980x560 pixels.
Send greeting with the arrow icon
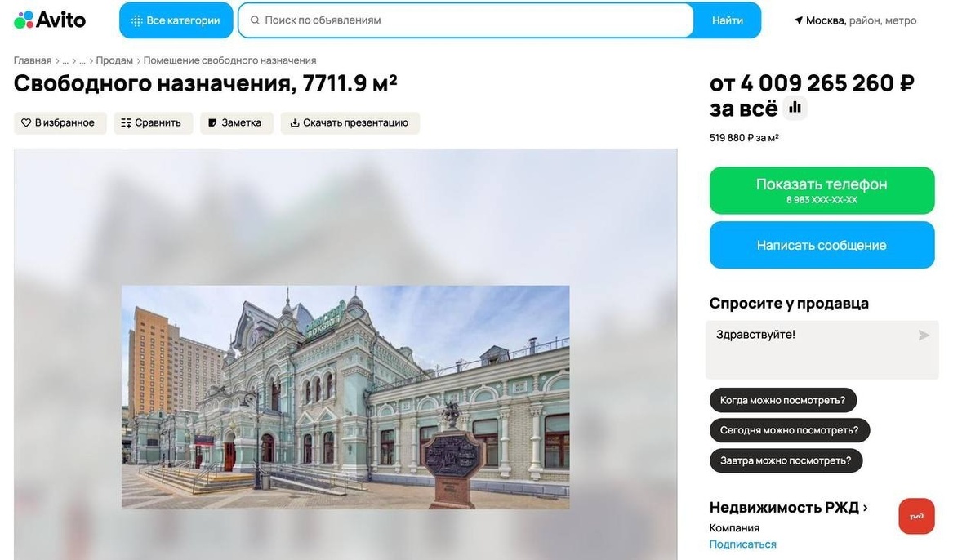coord(924,336)
